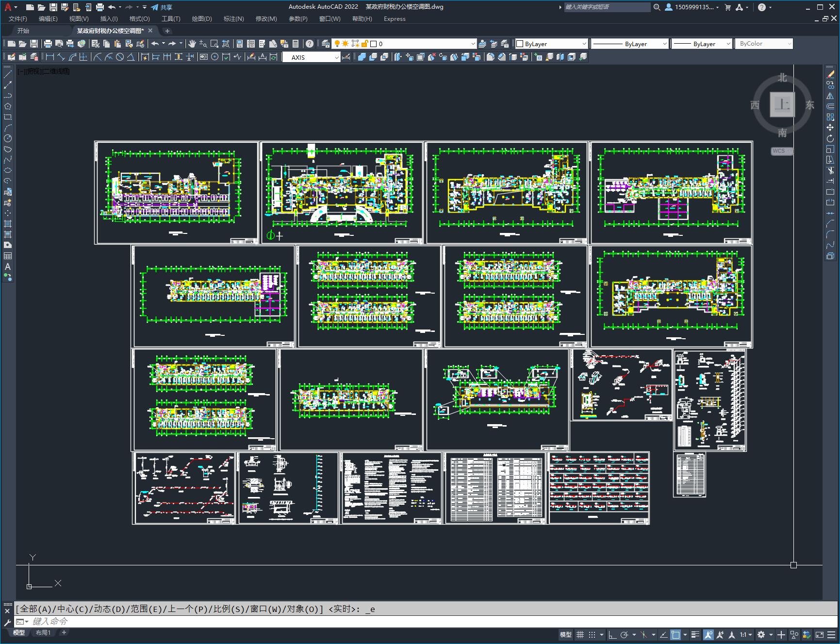Click the 上 top face of the ViewCube
Viewport: 840px width, 644px height.
click(x=782, y=104)
